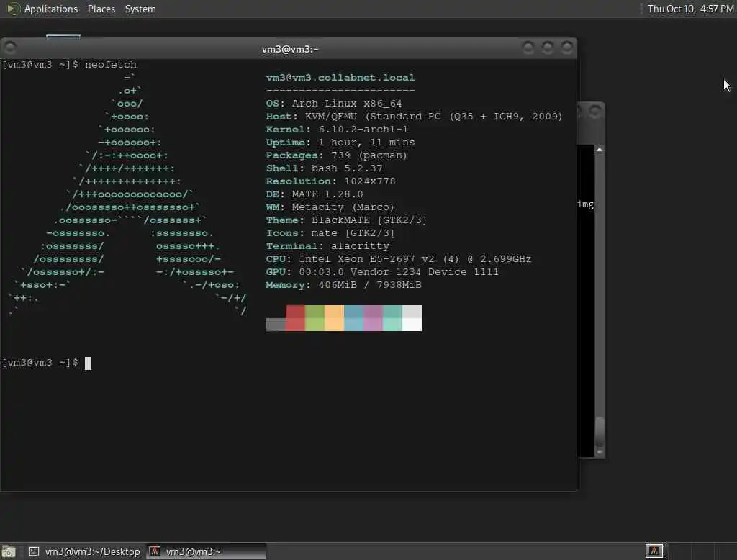This screenshot has width=737, height=560.
Task: Open the System menu
Action: coord(140,9)
